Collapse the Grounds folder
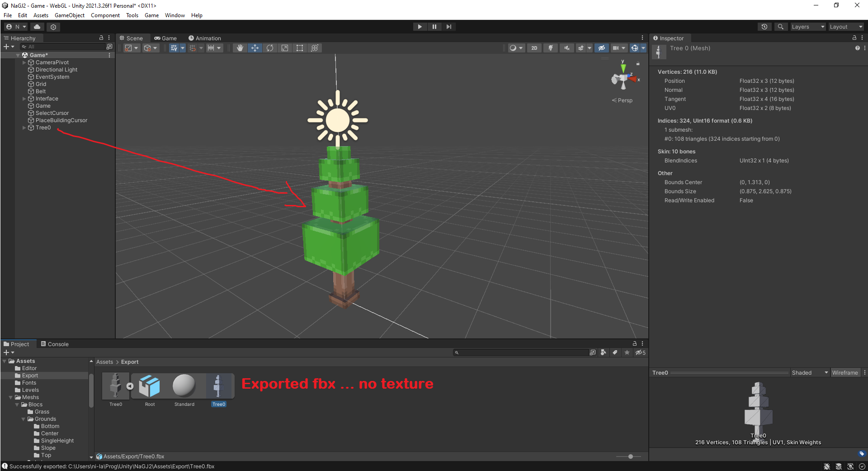Image resolution: width=868 pixels, height=471 pixels. [x=24, y=419]
